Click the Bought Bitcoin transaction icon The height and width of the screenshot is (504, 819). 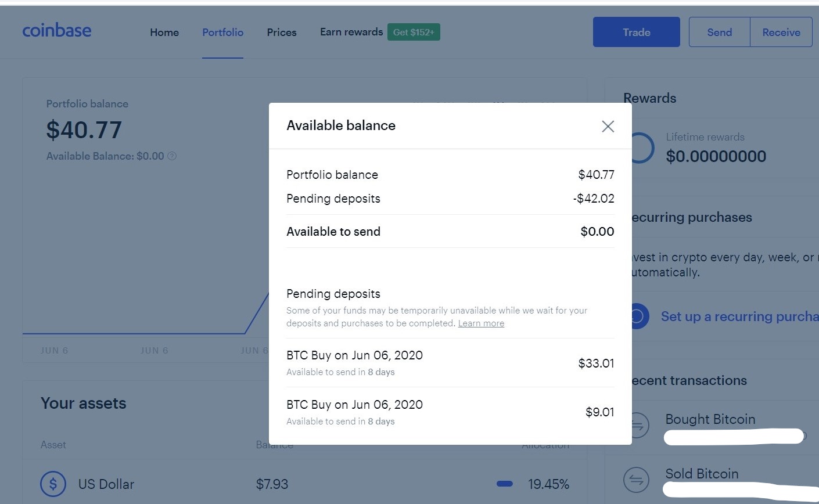[636, 426]
